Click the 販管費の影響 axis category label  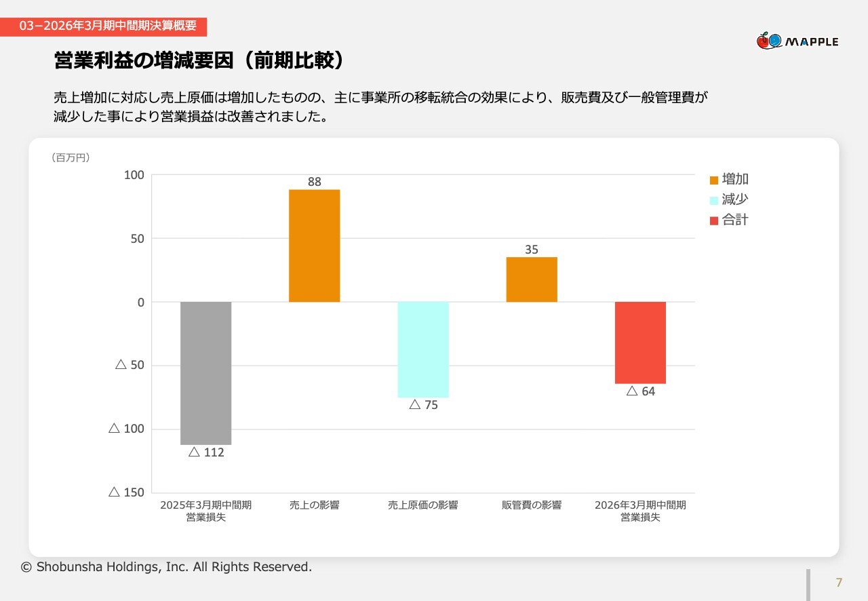click(x=532, y=505)
